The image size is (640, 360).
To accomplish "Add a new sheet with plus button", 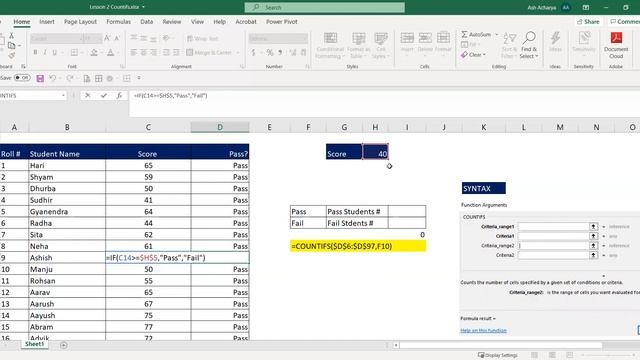I will click(x=64, y=345).
